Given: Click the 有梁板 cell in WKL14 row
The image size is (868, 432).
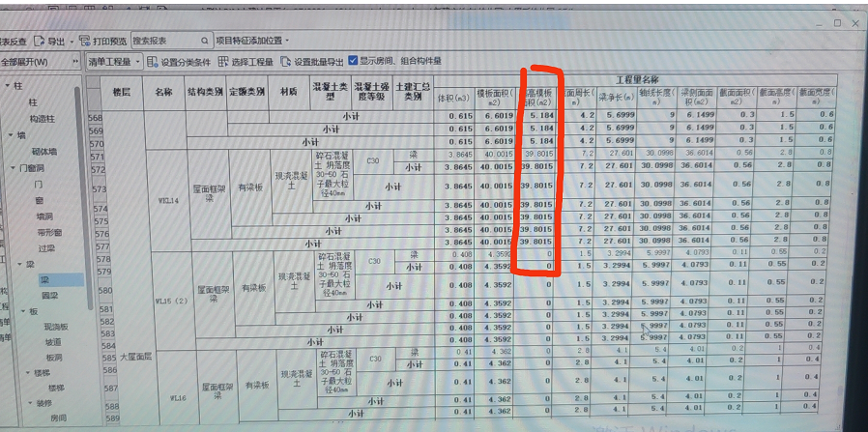Looking at the screenshot, I should pos(250,188).
